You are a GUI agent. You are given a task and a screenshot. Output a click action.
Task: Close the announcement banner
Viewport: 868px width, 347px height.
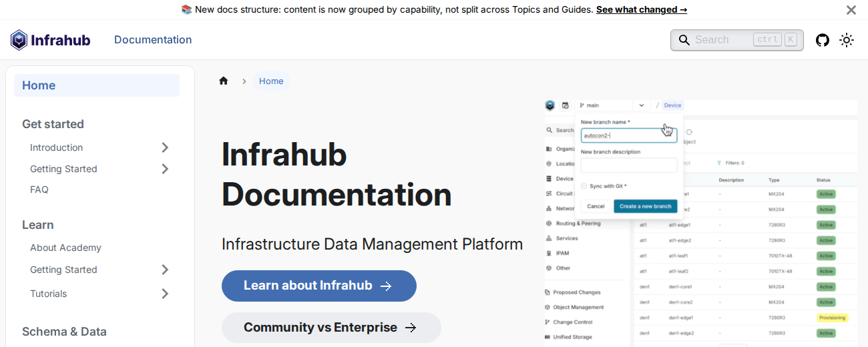(851, 10)
